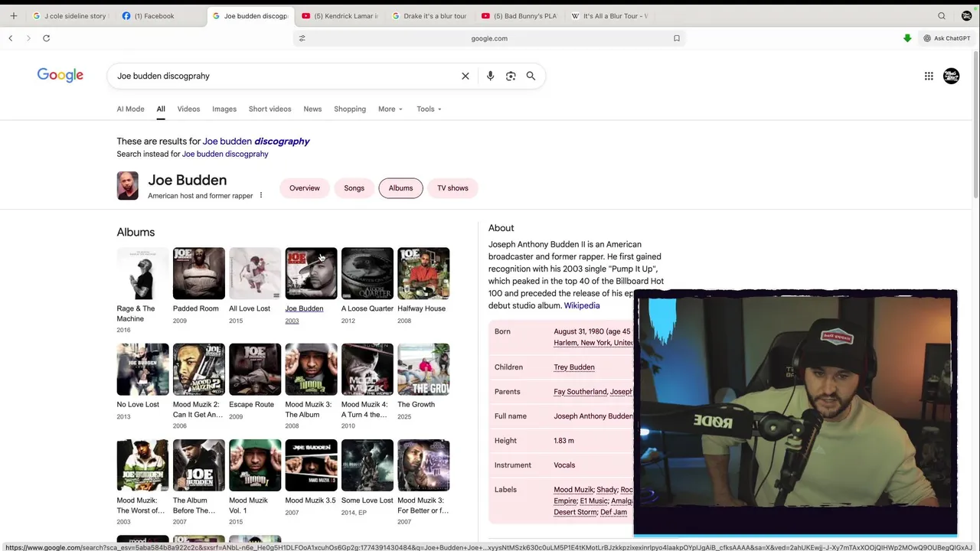
Task: Open Mood Muzik 3: The Album cover
Action: pos(311,369)
